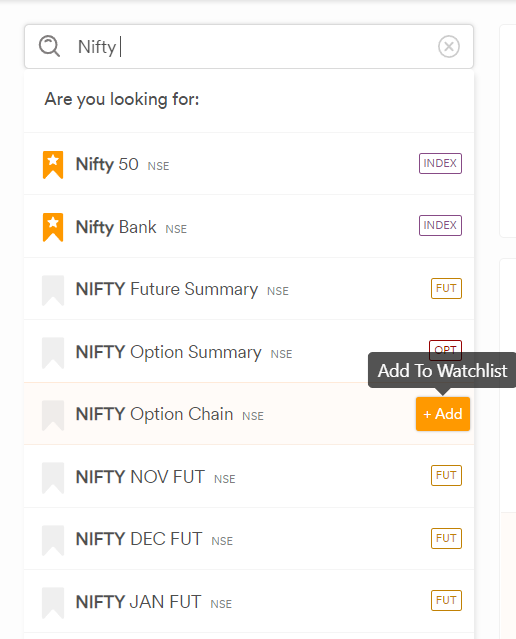516x639 pixels.
Task: Open Nifty Bank search result
Action: (x=249, y=226)
